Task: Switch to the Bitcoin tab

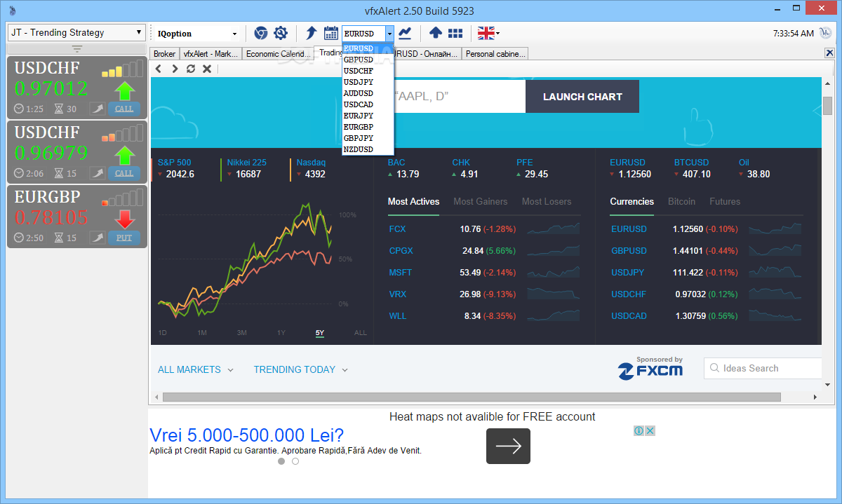Action: tap(681, 201)
